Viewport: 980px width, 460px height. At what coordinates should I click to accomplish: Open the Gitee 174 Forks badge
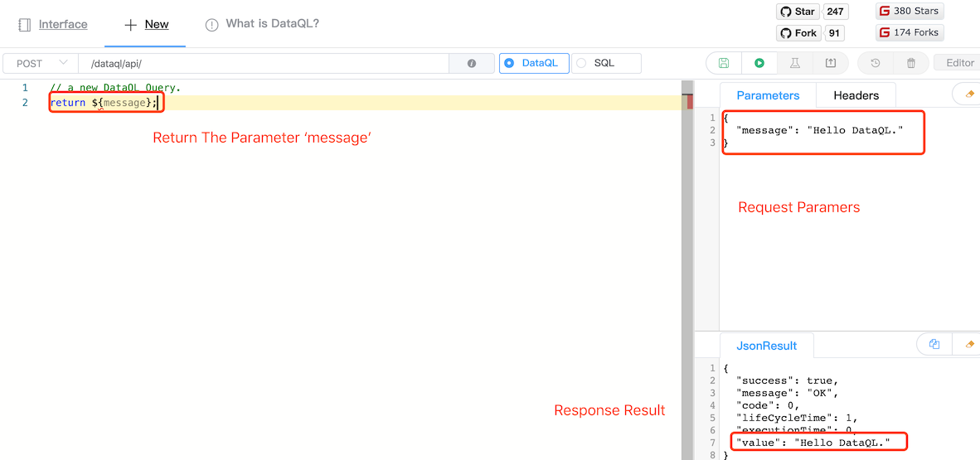pos(910,32)
